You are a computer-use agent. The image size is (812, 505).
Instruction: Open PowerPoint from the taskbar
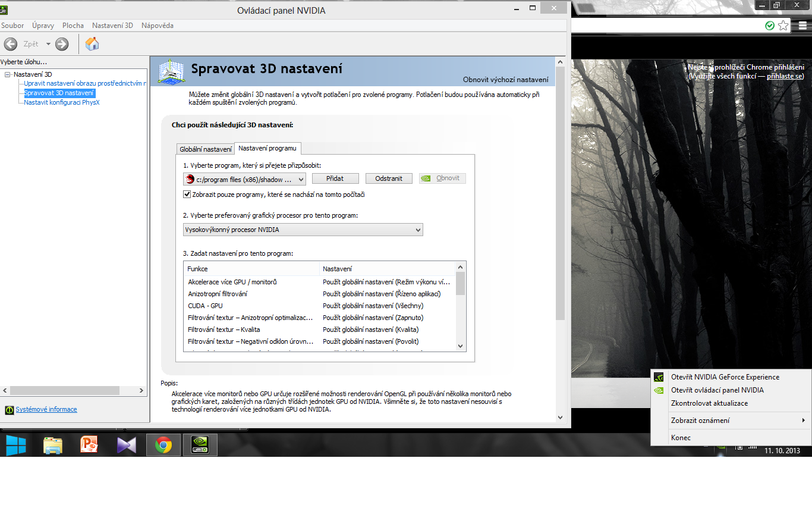tap(89, 445)
